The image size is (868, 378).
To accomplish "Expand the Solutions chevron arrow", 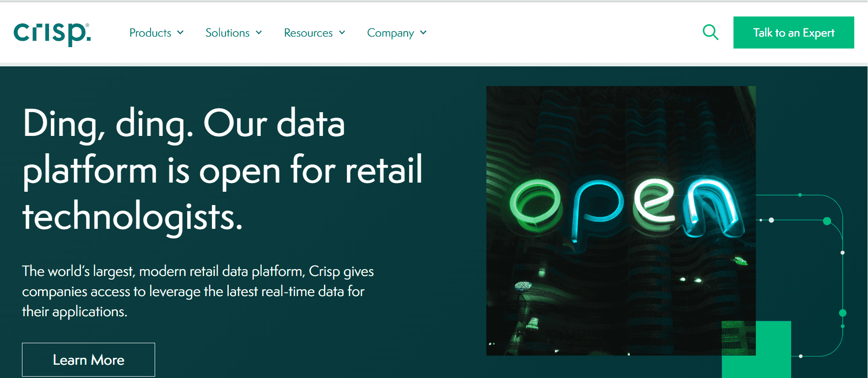I will tap(259, 32).
